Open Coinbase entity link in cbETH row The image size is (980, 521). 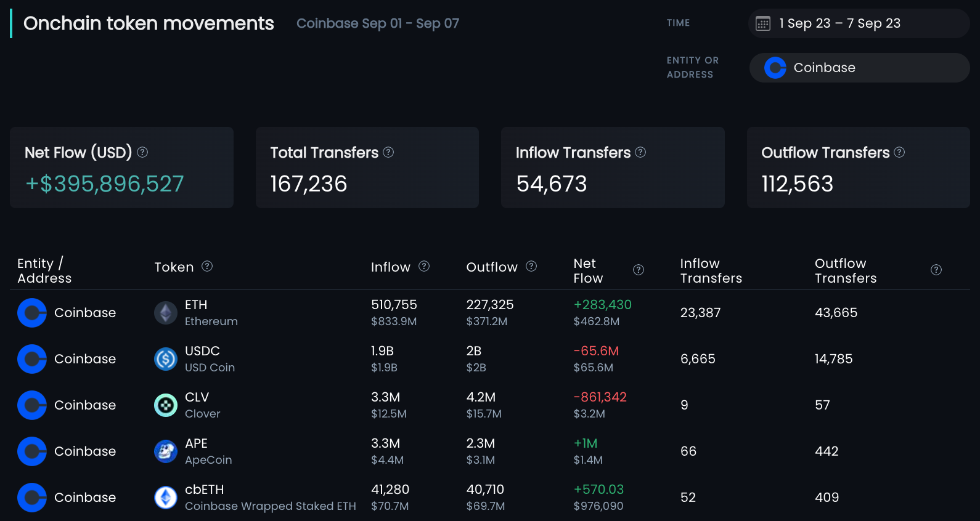85,498
